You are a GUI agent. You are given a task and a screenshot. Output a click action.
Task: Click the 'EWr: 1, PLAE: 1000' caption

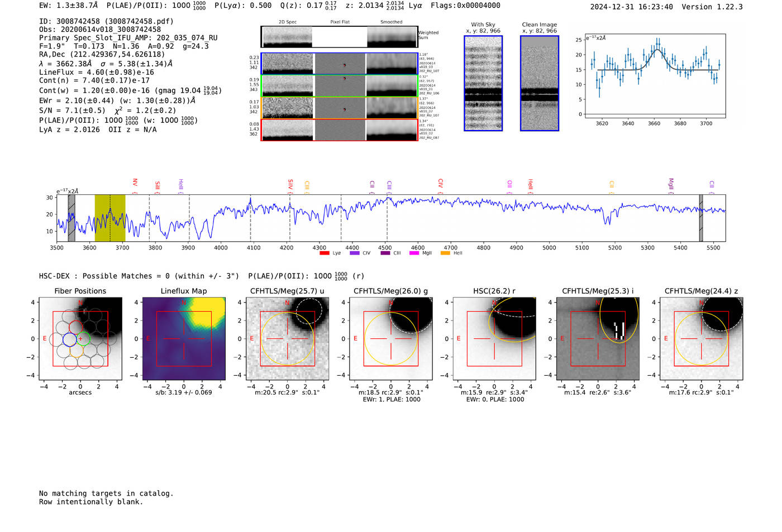point(392,400)
